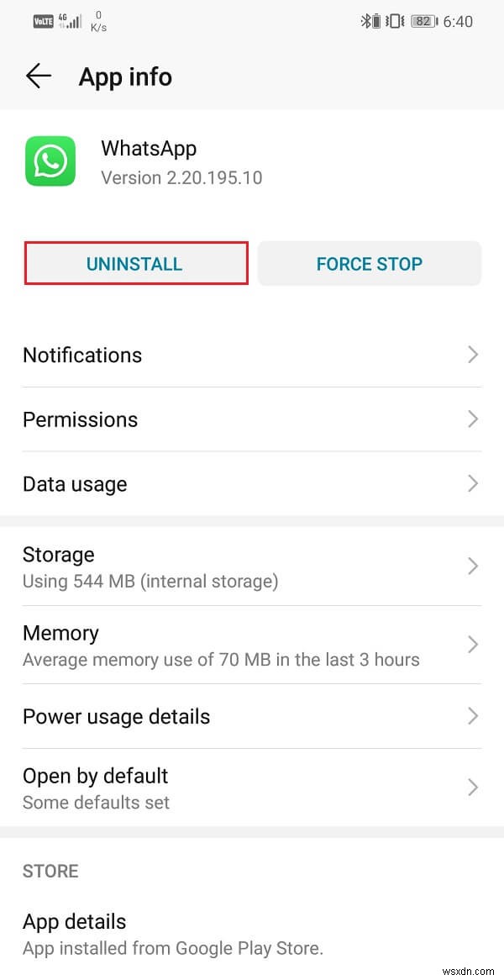The image size is (504, 980).
Task: Open Data usage details via chevron
Action: [x=472, y=484]
